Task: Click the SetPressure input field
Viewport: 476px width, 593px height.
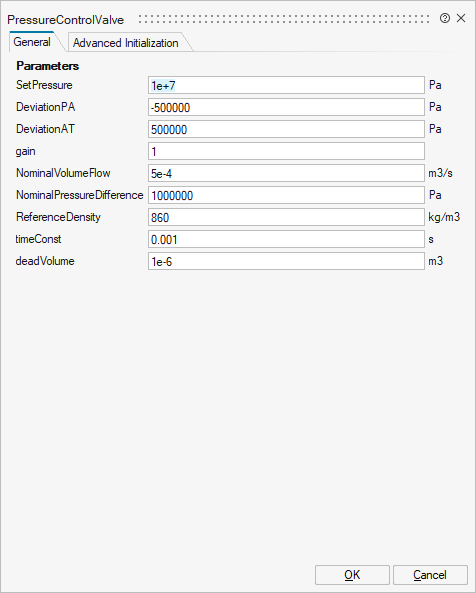Action: pyautogui.click(x=286, y=85)
